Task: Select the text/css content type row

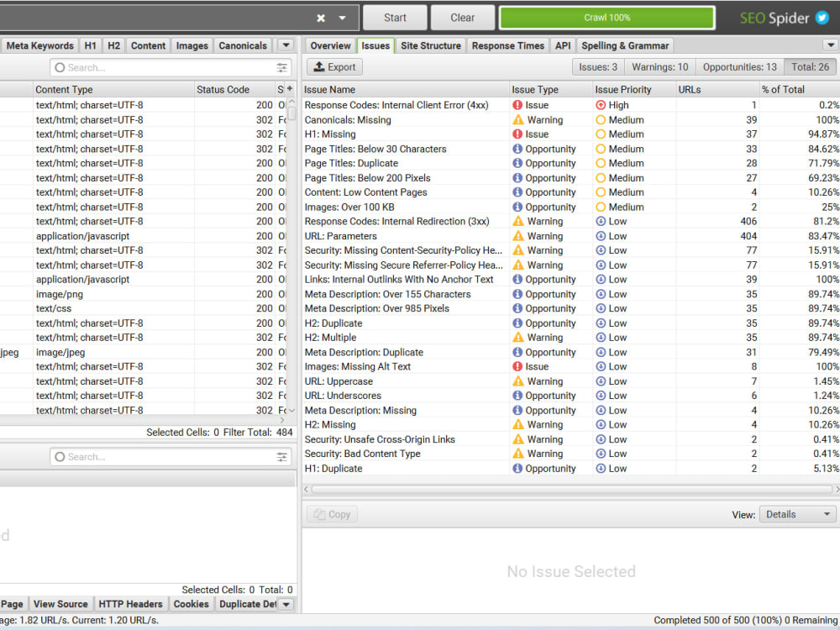Action: [144, 308]
